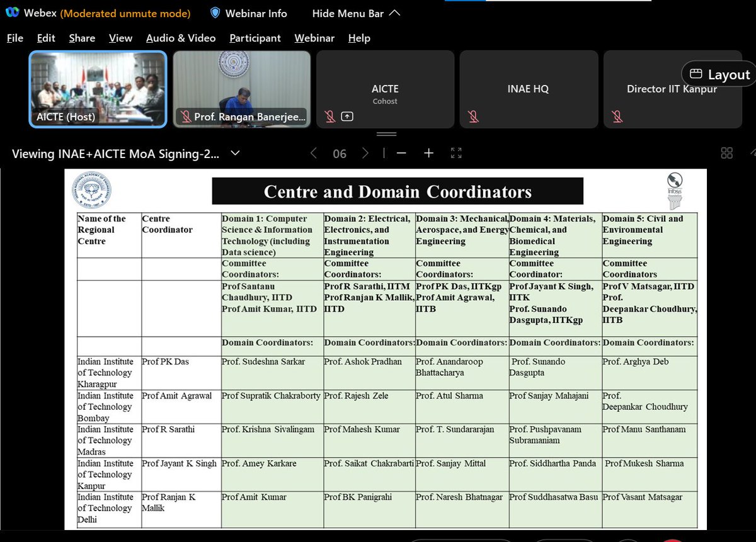Select the AICTE Cohost participant tile

(x=385, y=89)
